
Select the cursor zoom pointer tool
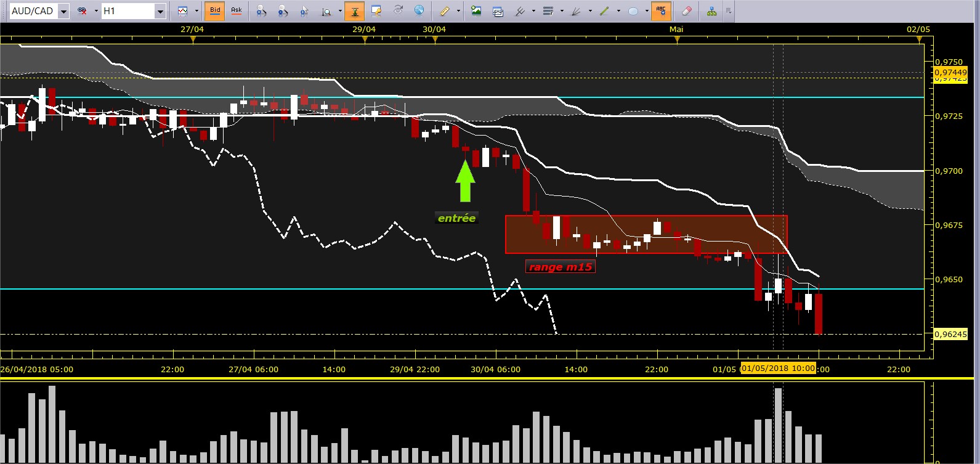[x=304, y=11]
